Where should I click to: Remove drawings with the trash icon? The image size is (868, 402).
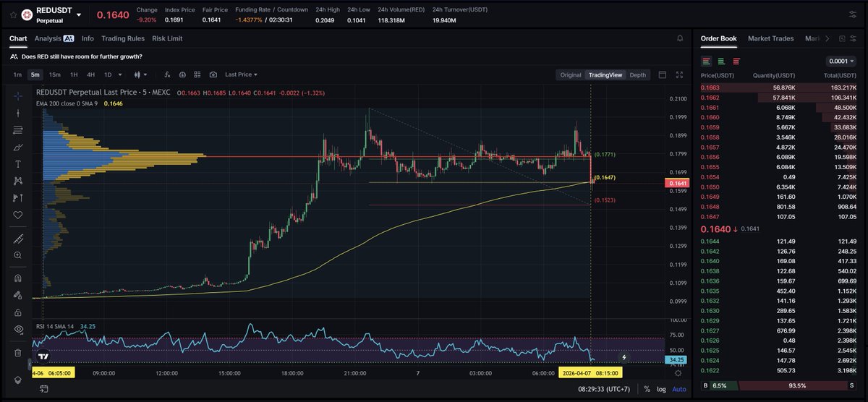point(18,353)
